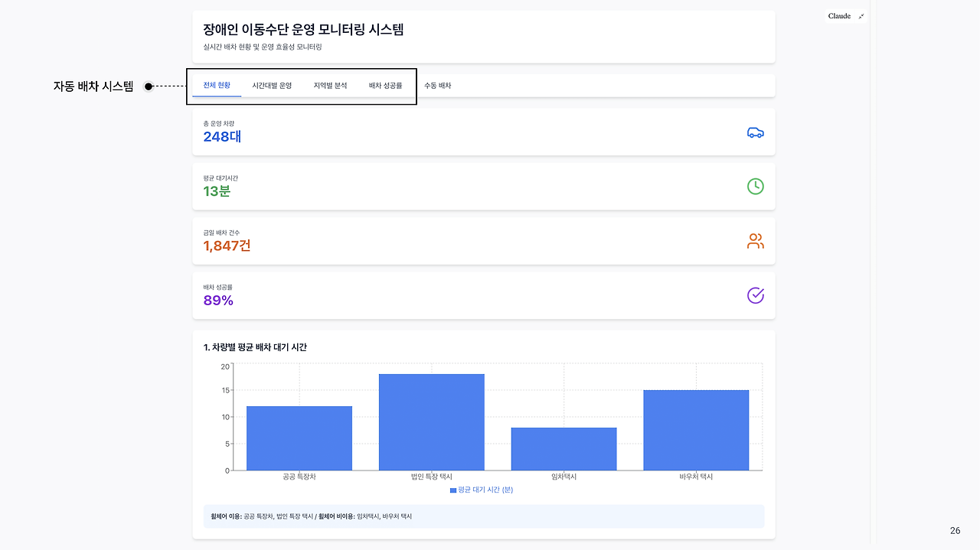
Task: Click the subtitle 실시간 배차 현황 및 운영 효율성 모니터링
Action: (x=263, y=47)
